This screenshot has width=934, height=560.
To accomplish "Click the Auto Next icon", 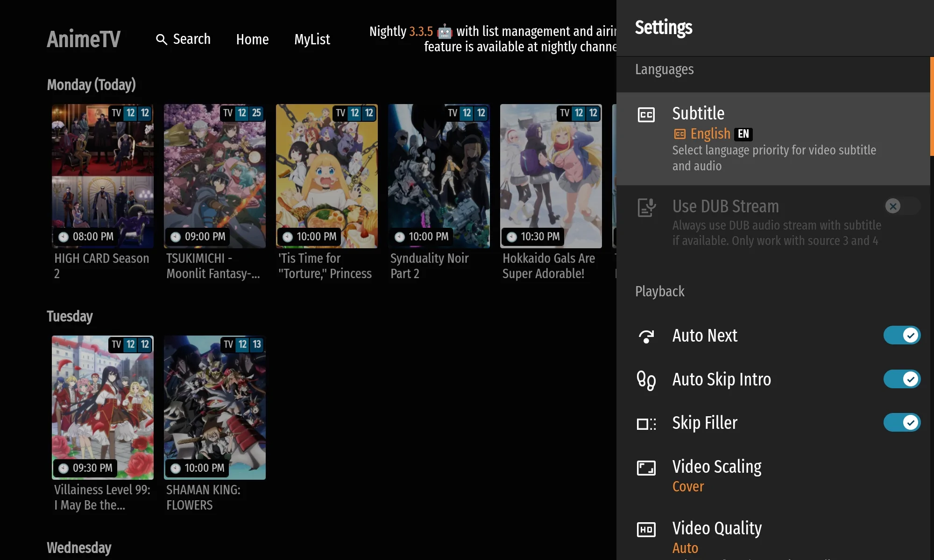I will pyautogui.click(x=646, y=336).
